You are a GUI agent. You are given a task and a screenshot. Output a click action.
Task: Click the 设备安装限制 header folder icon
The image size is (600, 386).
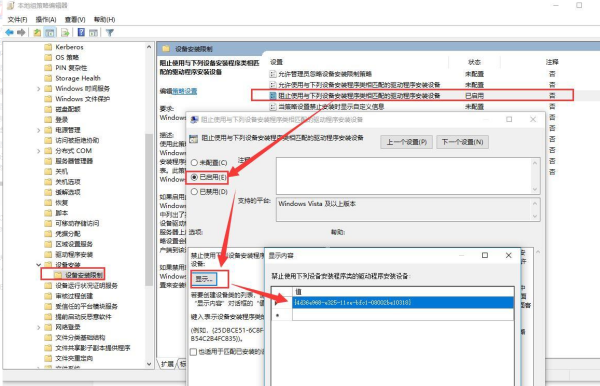point(166,49)
